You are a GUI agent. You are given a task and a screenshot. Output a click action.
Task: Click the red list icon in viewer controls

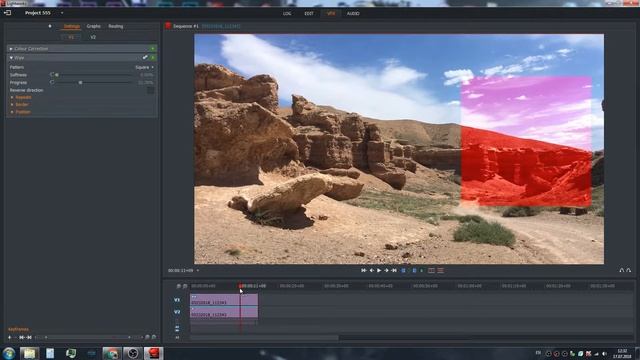(x=441, y=270)
